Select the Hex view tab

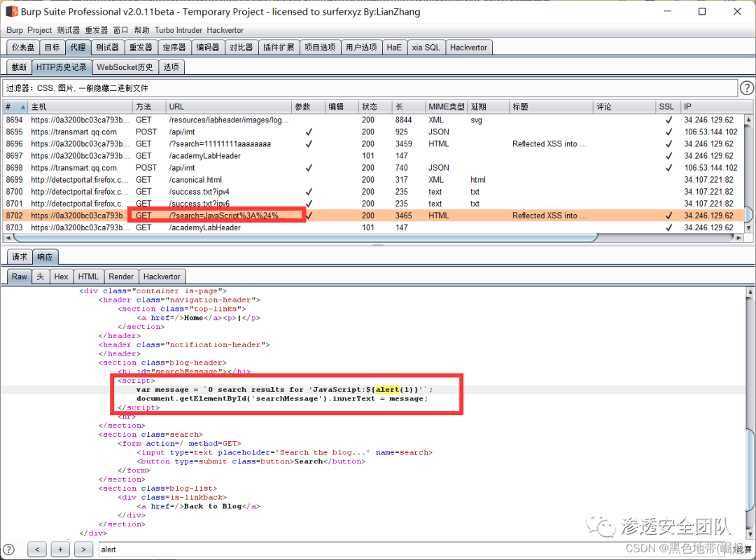[61, 276]
